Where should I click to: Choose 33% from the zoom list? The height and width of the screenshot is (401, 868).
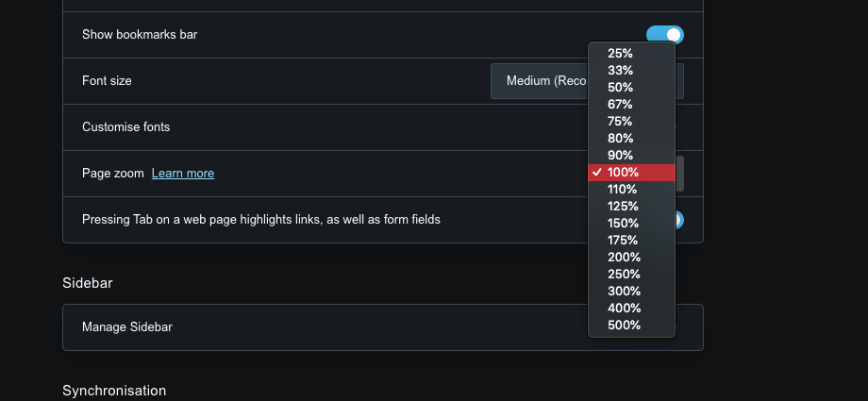[x=621, y=71]
